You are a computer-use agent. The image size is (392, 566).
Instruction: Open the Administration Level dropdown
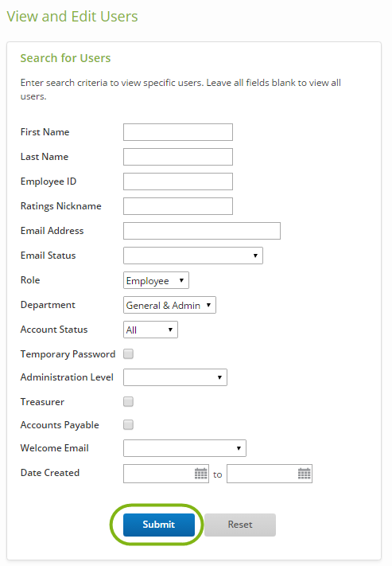(x=175, y=377)
